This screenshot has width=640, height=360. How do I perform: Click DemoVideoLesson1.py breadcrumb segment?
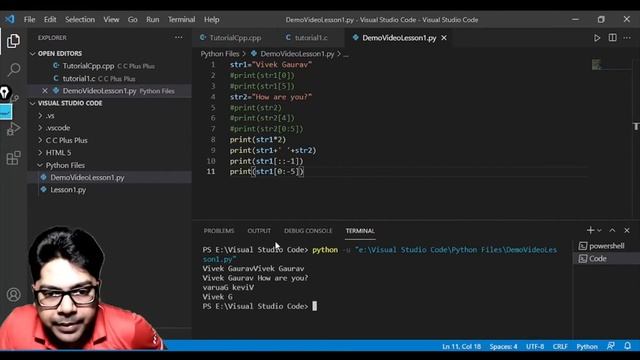[x=297, y=54]
